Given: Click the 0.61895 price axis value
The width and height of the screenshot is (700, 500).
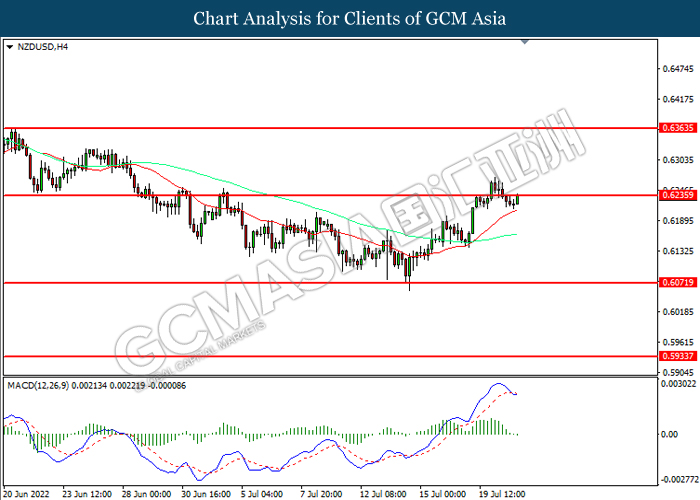Looking at the screenshot, I should (x=678, y=221).
